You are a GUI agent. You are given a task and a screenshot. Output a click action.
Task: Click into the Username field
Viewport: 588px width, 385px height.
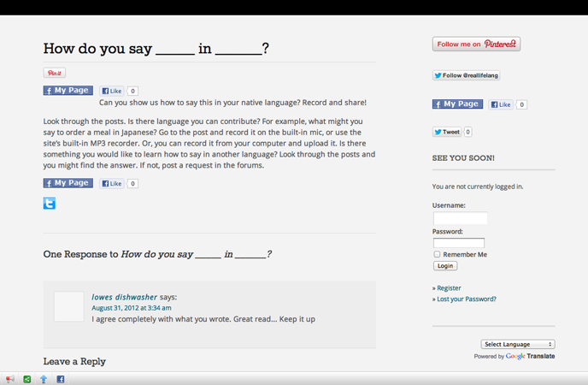tap(460, 218)
